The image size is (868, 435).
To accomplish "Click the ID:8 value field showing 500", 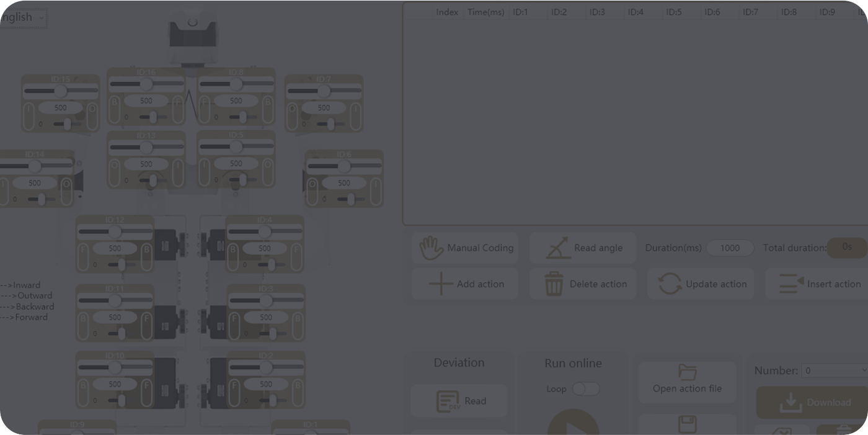I will point(236,101).
